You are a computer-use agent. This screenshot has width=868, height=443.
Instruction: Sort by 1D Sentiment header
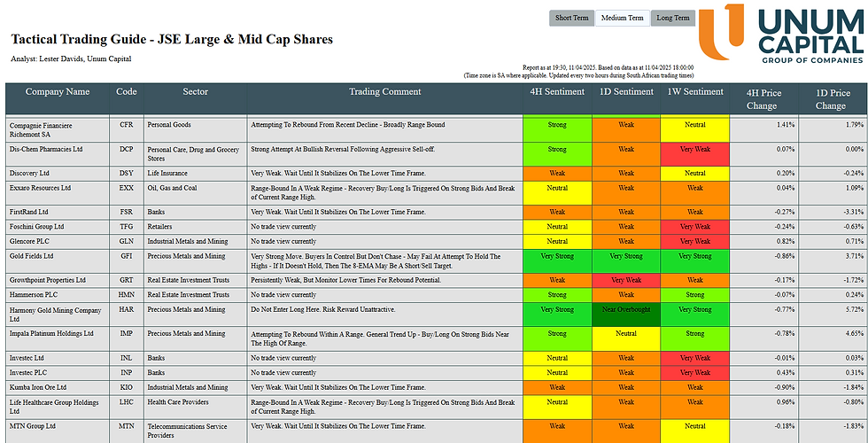pyautogui.click(x=625, y=91)
